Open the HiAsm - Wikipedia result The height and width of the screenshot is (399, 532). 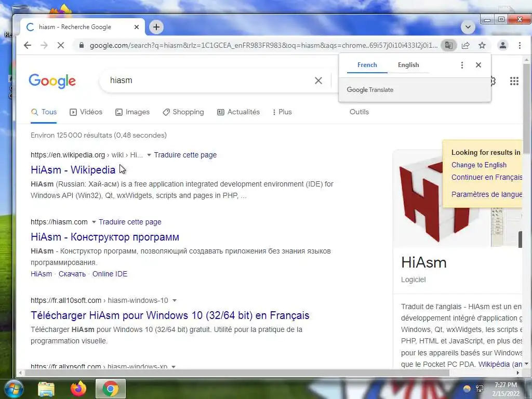[x=73, y=170]
